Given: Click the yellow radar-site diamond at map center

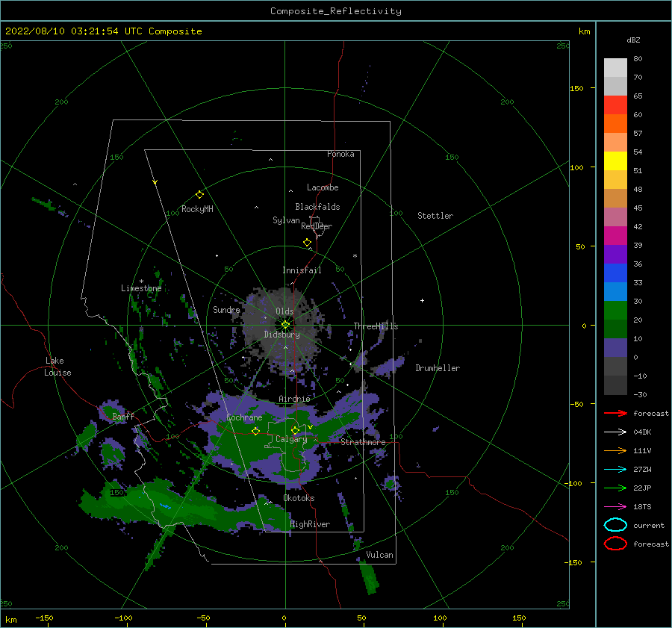Looking at the screenshot, I should pos(285,325).
